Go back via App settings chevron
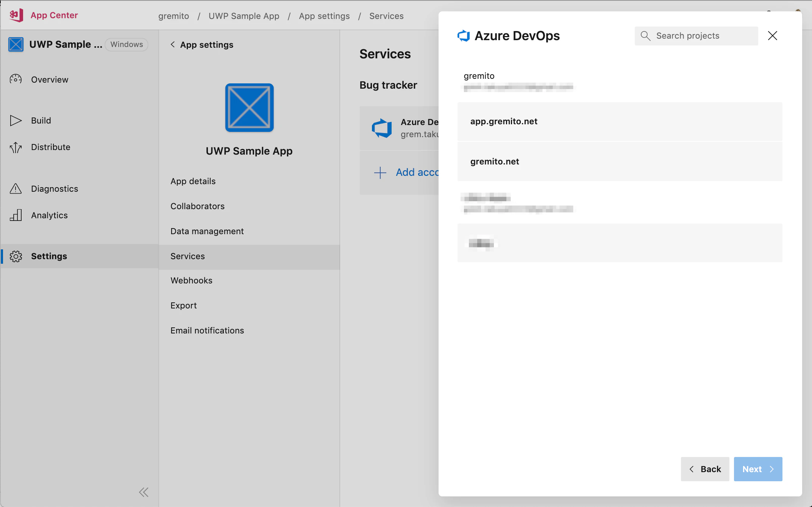 click(x=173, y=44)
